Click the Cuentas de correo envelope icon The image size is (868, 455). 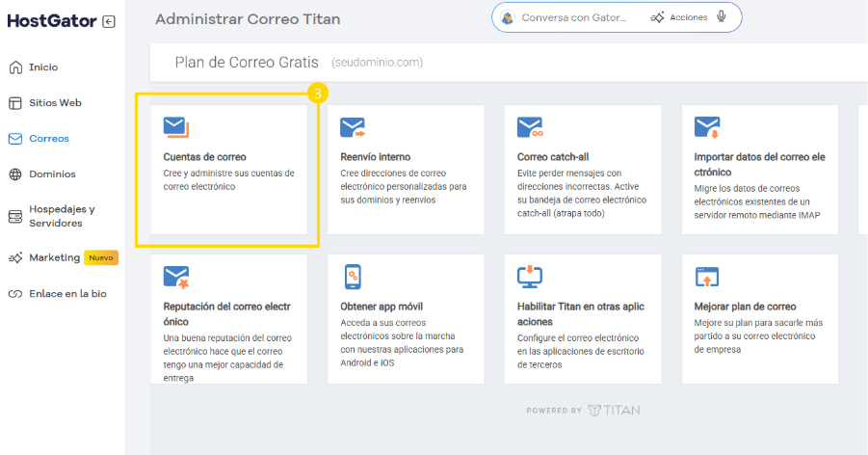click(175, 127)
